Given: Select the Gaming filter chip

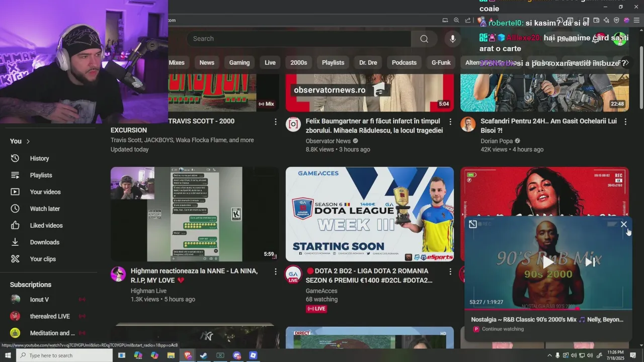Looking at the screenshot, I should (239, 63).
